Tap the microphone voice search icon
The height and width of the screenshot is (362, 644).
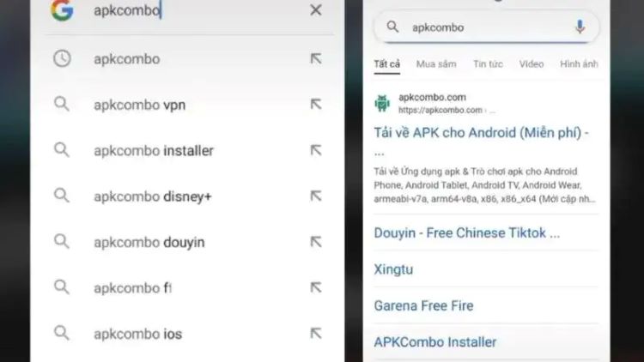[x=580, y=27]
